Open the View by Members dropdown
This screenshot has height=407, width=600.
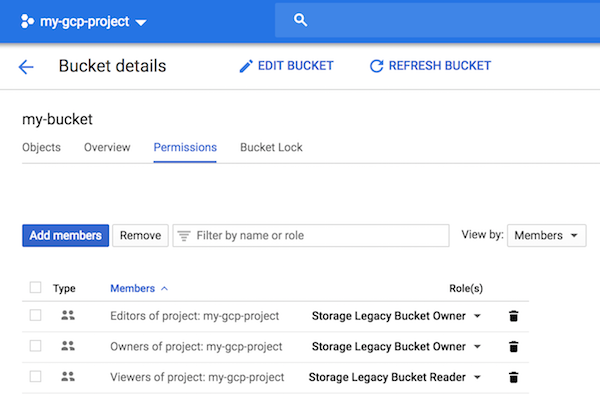coord(546,235)
